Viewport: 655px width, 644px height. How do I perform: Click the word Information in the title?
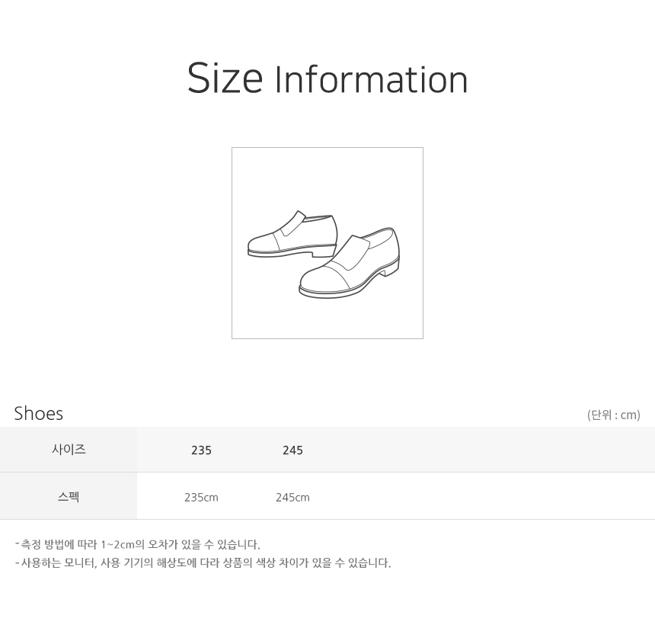pyautogui.click(x=372, y=79)
